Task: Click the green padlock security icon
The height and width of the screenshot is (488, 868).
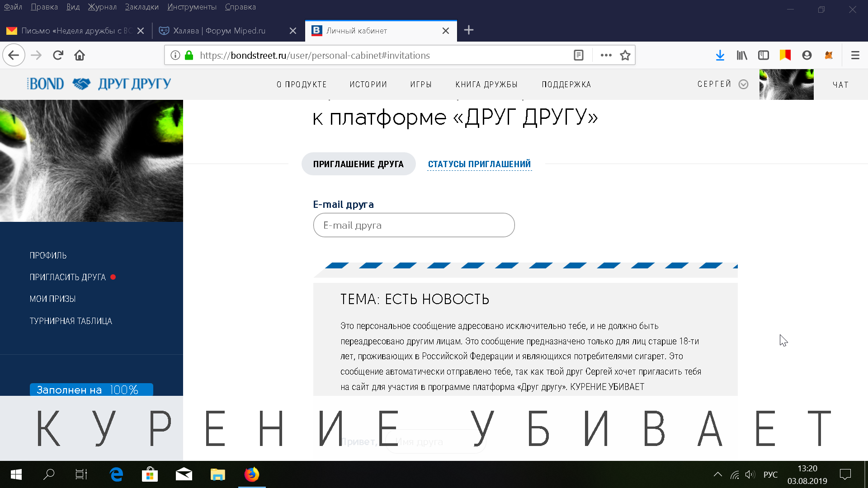Action: 189,55
